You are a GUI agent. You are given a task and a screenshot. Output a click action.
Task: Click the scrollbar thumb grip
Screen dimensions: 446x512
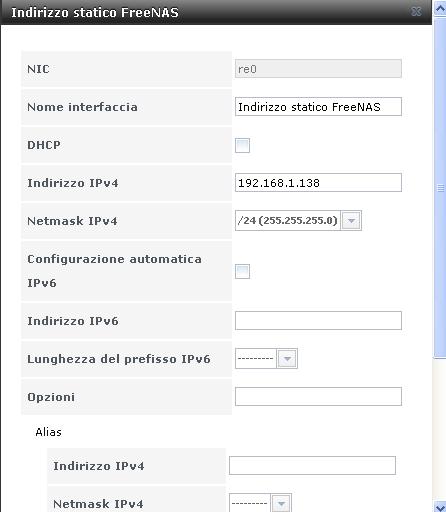click(440, 188)
